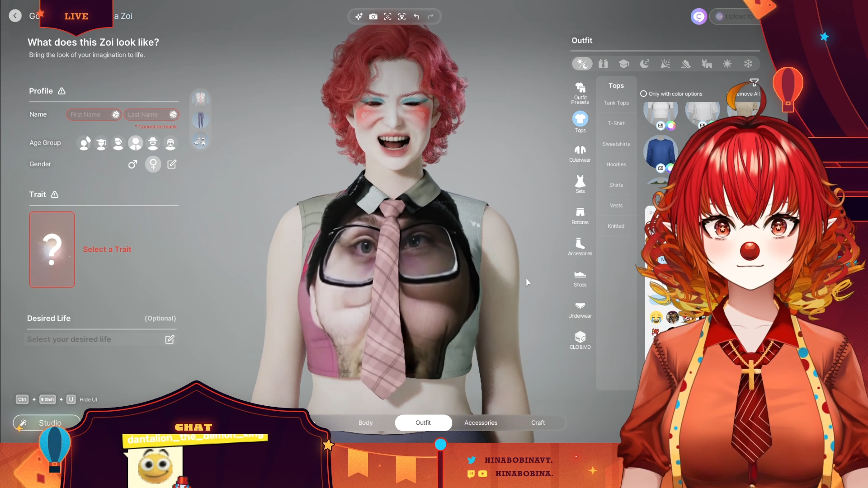Select the white crop top thumbnail

(x=660, y=113)
